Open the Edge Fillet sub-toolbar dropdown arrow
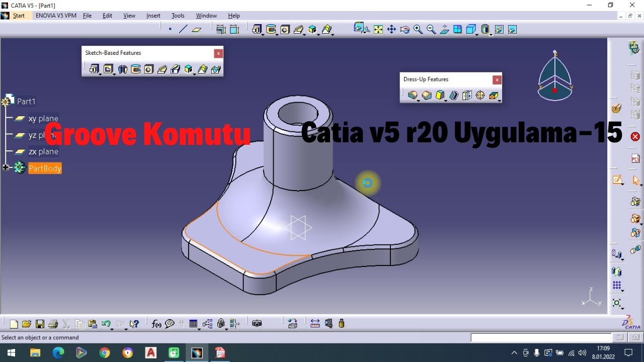The image size is (644, 362). 419,100
